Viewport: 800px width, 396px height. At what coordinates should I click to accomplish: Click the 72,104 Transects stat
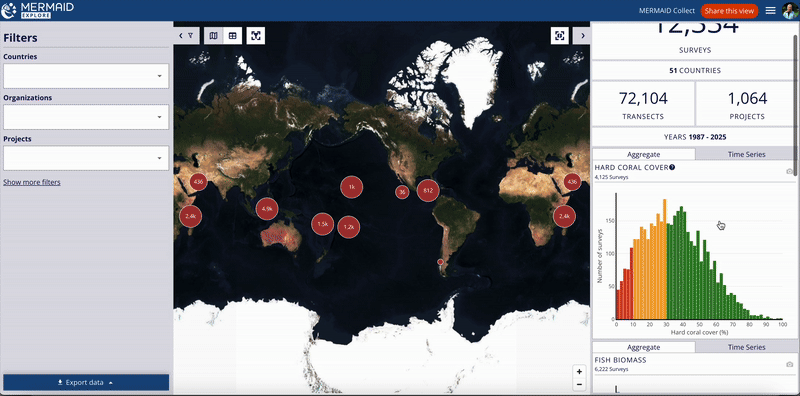[x=643, y=104]
